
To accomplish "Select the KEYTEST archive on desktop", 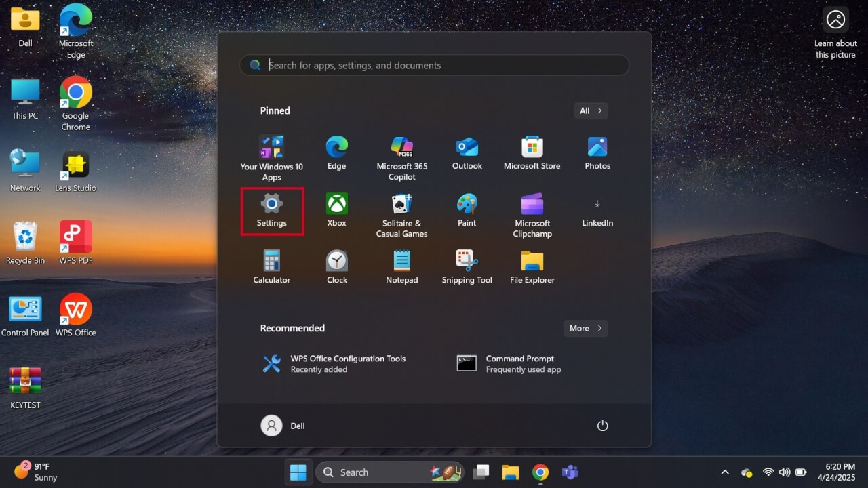I will pyautogui.click(x=25, y=389).
